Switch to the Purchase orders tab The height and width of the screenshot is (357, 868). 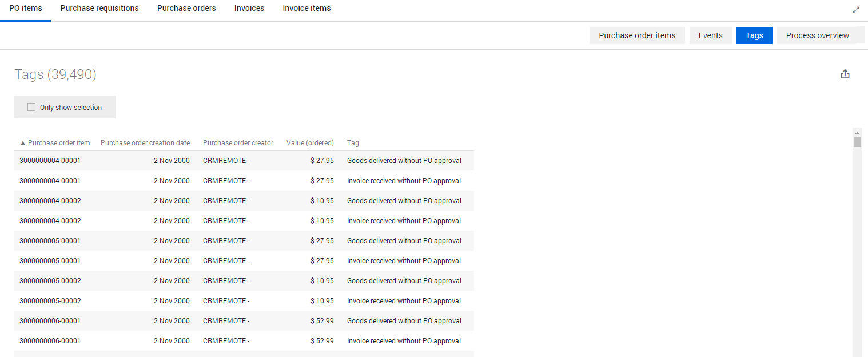pos(186,9)
